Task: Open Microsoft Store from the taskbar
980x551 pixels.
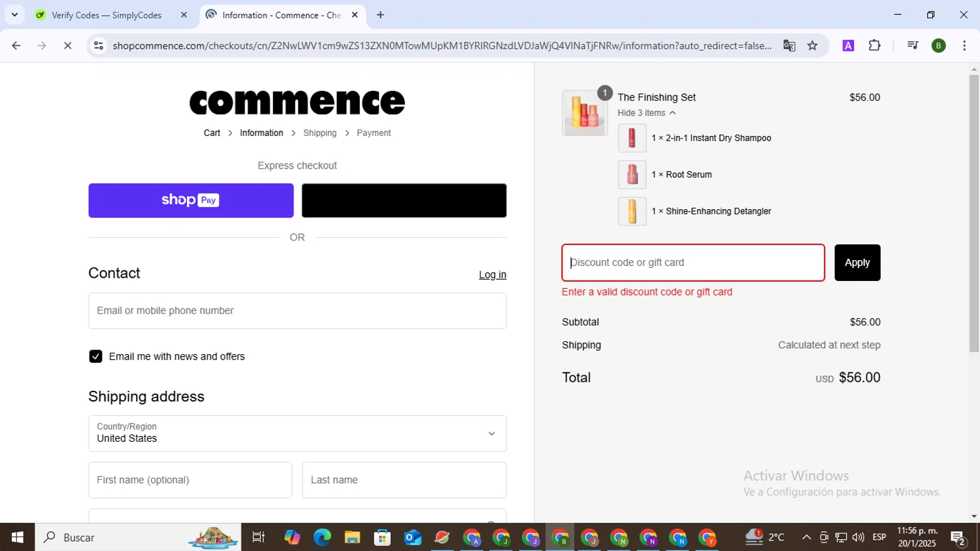Action: click(382, 537)
